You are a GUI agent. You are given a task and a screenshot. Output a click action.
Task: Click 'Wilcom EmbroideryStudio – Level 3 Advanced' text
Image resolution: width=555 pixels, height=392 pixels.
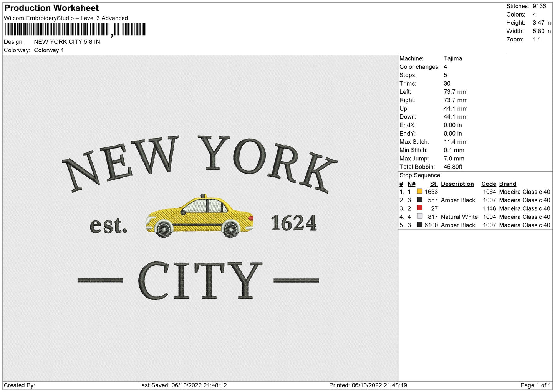click(66, 18)
